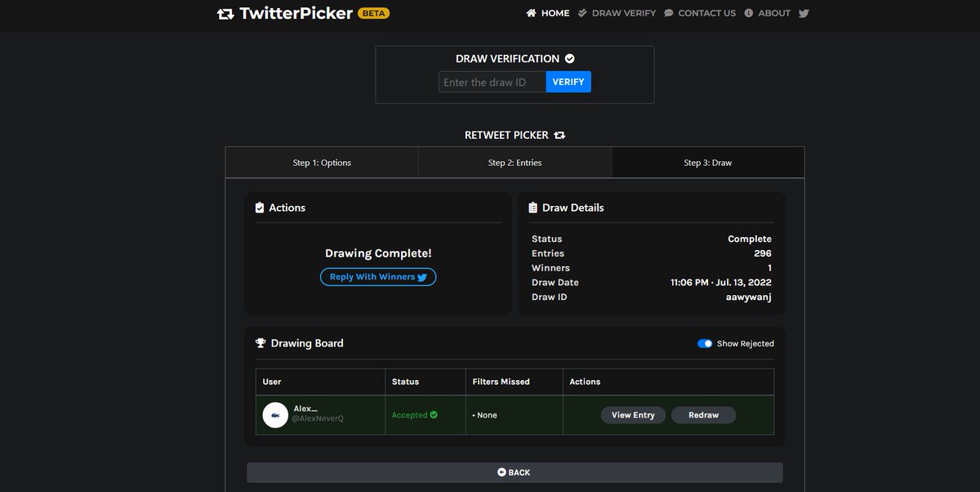Open the ABOUT nav link
Screen dimensions: 980x492
[767, 13]
